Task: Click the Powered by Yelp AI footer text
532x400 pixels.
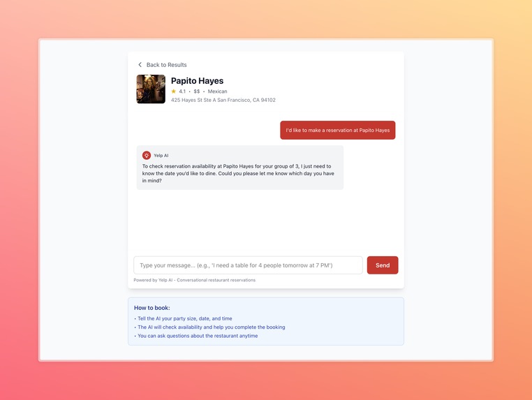Action: coord(194,280)
